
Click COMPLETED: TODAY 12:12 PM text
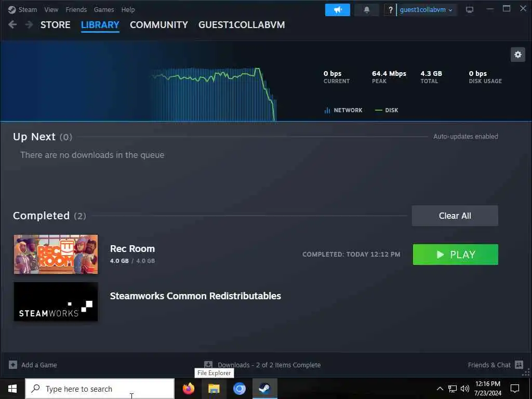click(351, 255)
